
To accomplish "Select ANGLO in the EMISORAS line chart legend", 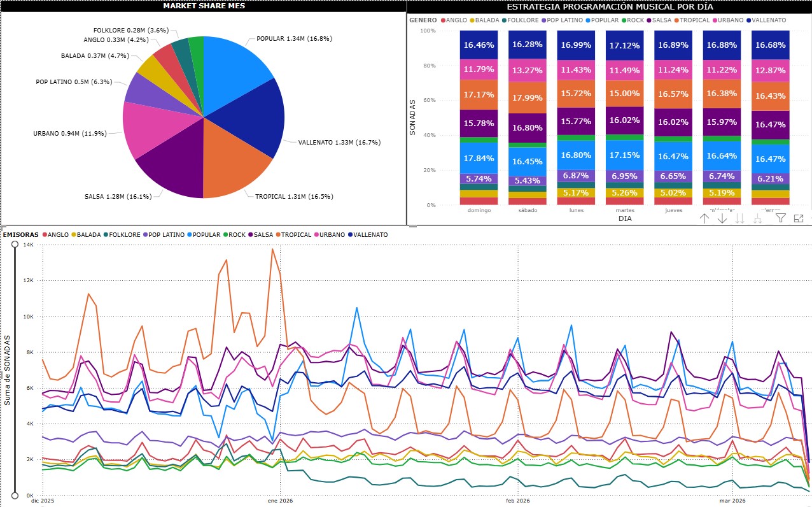I will click(x=58, y=235).
